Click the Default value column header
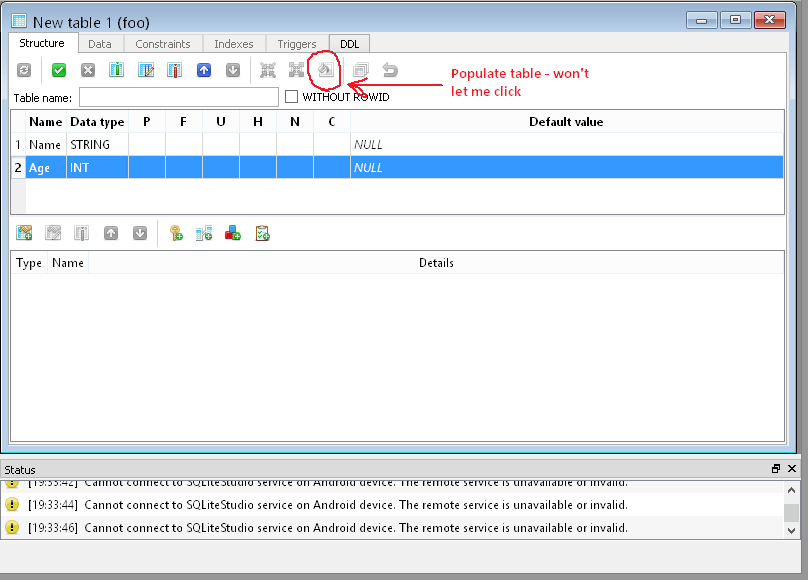808x580 pixels. point(565,122)
